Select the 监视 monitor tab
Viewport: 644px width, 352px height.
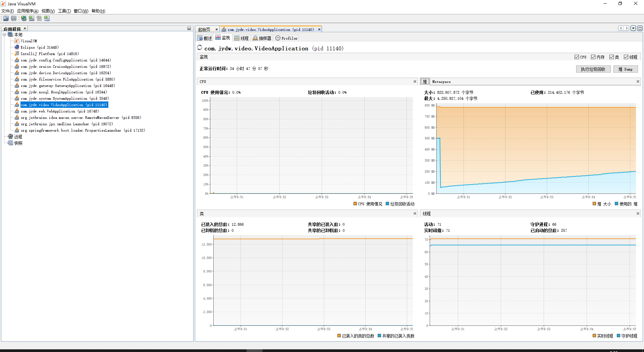coord(223,38)
